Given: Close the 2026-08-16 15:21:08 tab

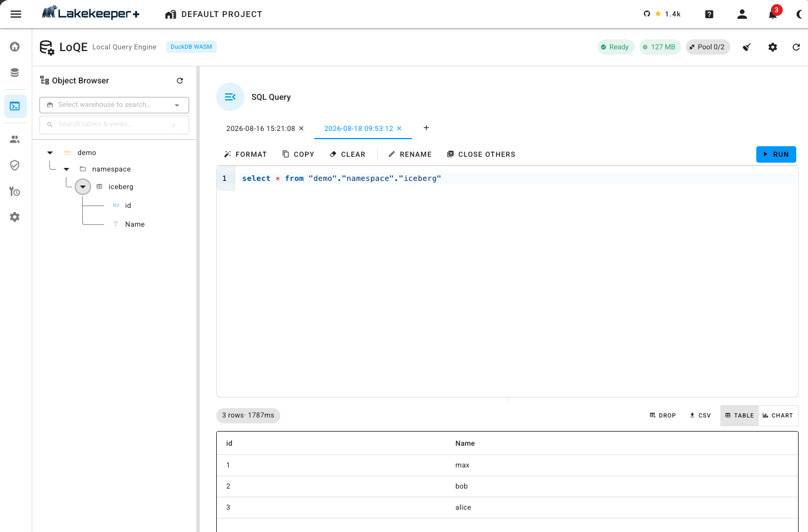Looking at the screenshot, I should (x=301, y=128).
